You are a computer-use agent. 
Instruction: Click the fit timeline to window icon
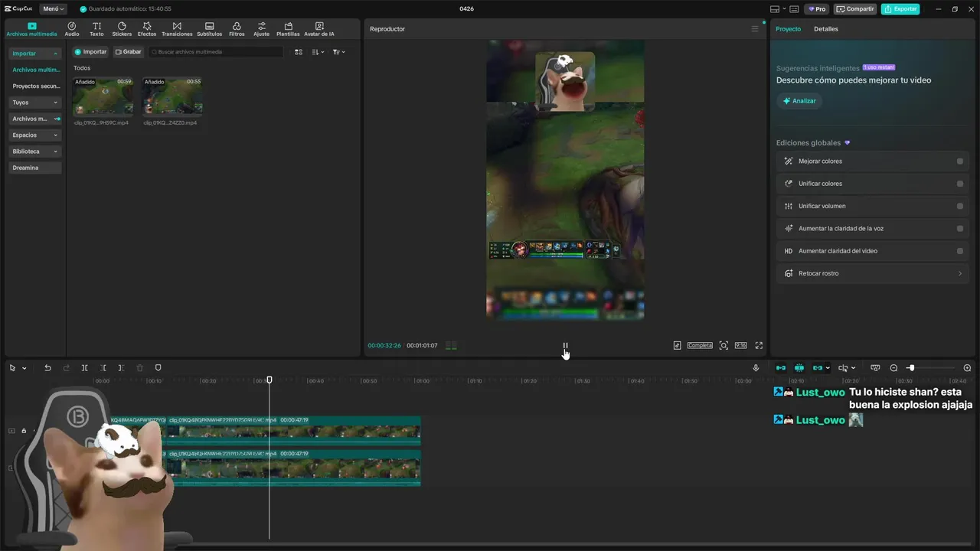875,368
